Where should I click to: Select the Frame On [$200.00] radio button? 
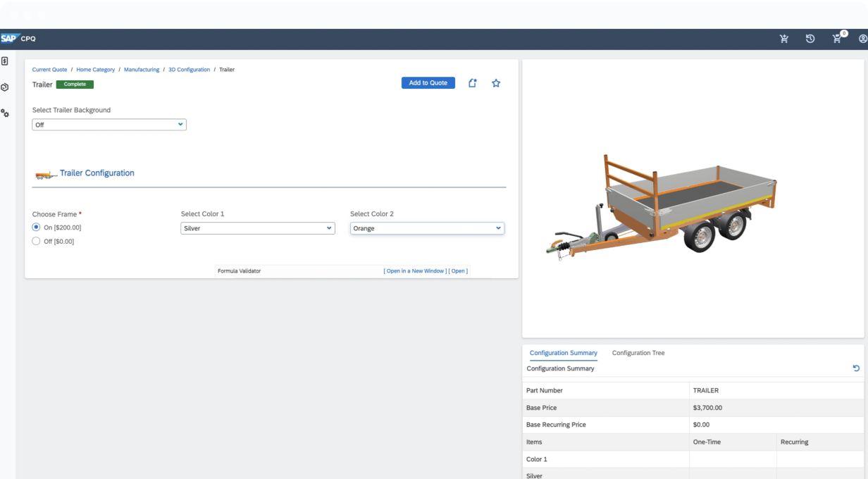click(x=37, y=228)
